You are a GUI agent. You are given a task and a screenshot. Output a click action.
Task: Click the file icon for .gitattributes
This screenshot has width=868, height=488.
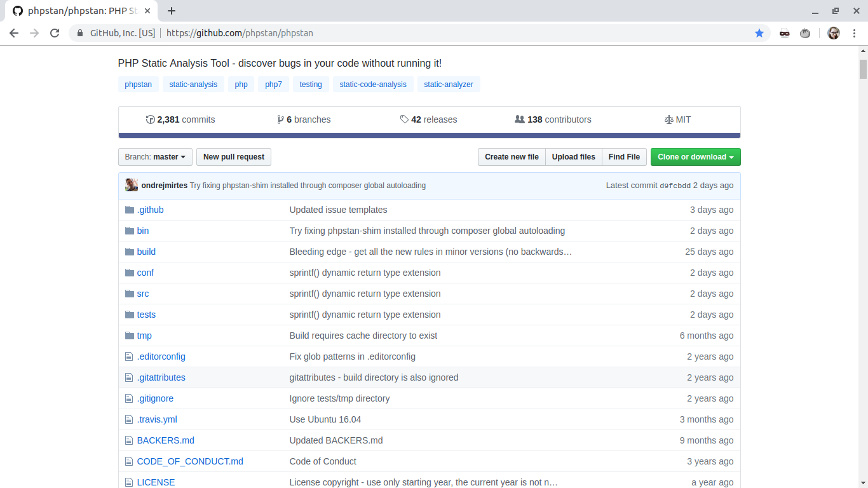pos(129,377)
